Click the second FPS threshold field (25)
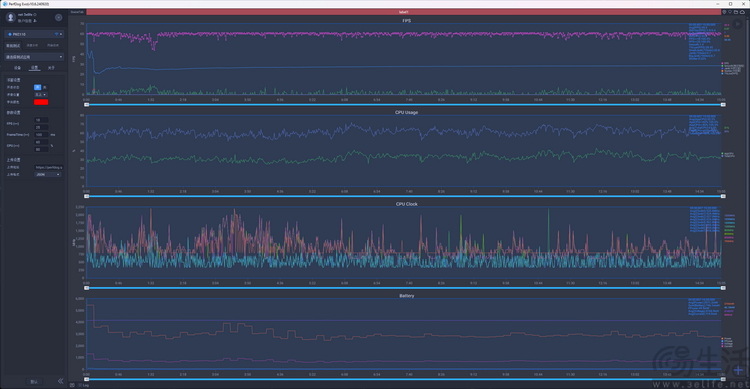The width and height of the screenshot is (750, 389). pyautogui.click(x=41, y=127)
